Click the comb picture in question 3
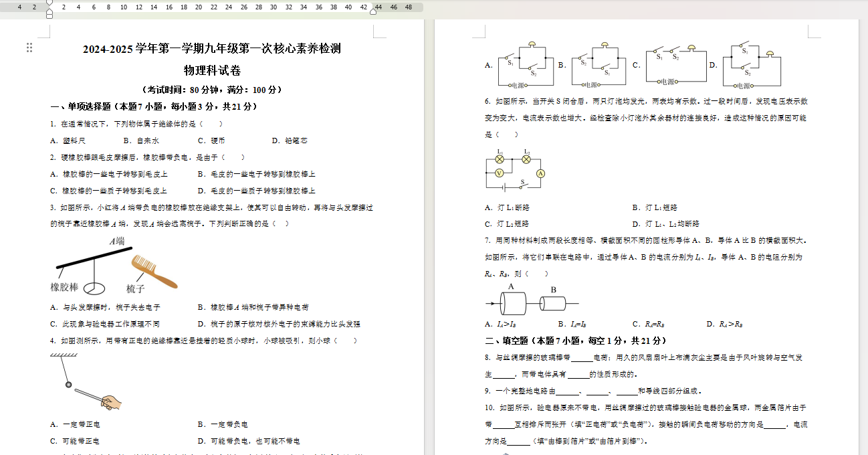868x455 pixels. tap(154, 271)
